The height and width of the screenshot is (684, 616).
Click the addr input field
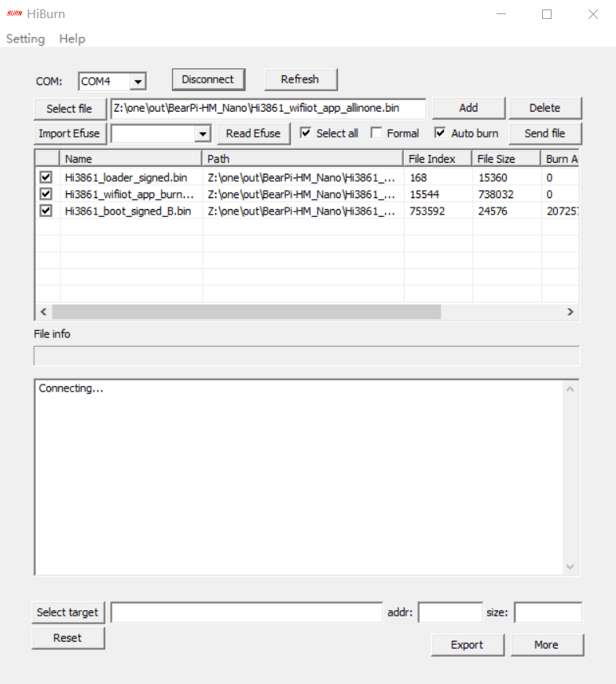(450, 612)
